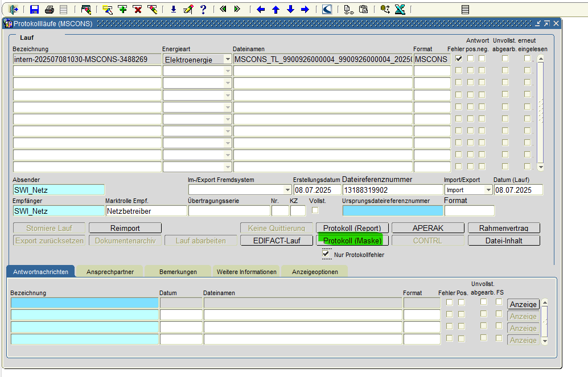Expand the Im-/Export Fremdsystem dropdown

(x=287, y=190)
